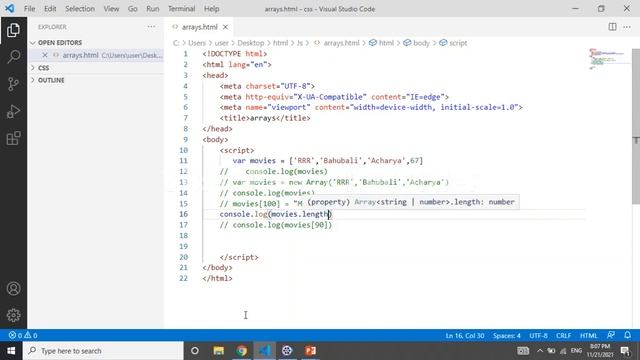Click the Desktop breadcrumb segment
Screen dimensions: 640x360
tap(251, 43)
